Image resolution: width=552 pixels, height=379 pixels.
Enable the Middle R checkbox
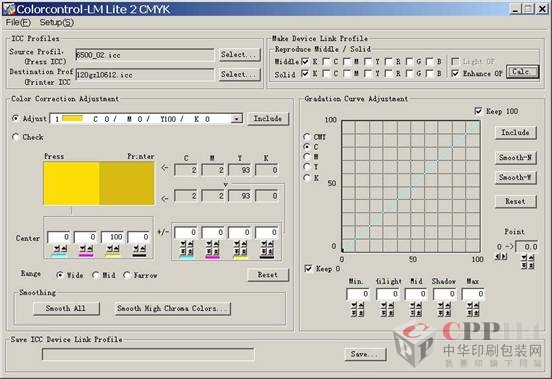[x=388, y=62]
